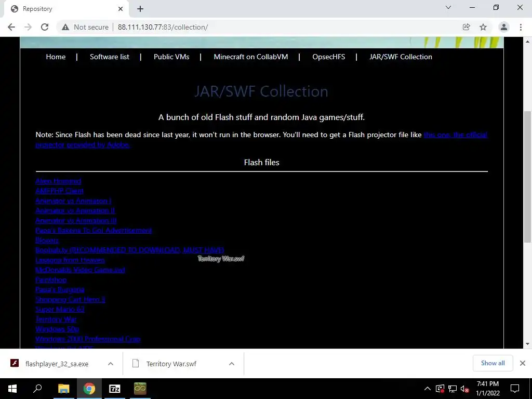
Task: Open Chrome's three-dot menu
Action: pos(521,27)
